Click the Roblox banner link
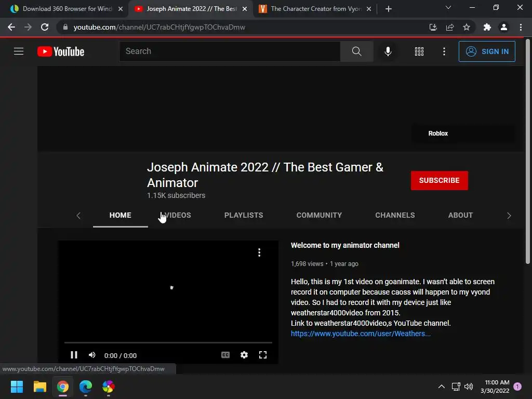 438,134
